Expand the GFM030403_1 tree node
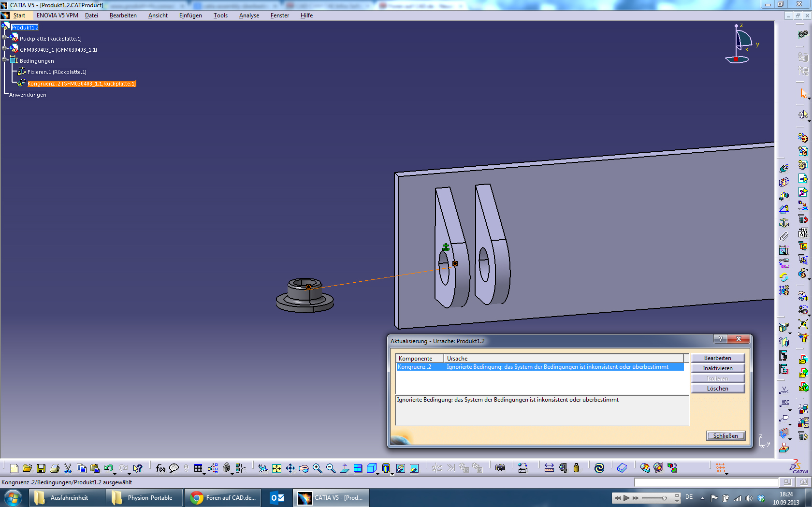The width and height of the screenshot is (812, 507). [x=5, y=48]
